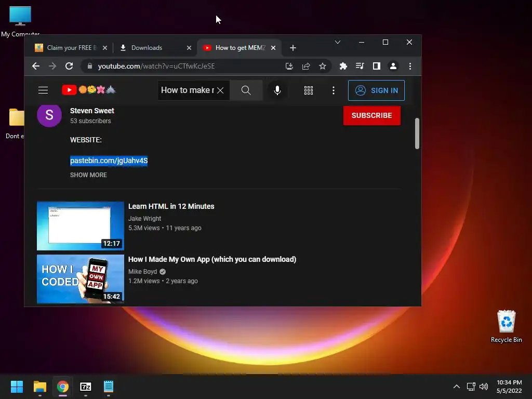Run YouTube search with magnifier button
This screenshot has width=532, height=399.
click(x=246, y=90)
